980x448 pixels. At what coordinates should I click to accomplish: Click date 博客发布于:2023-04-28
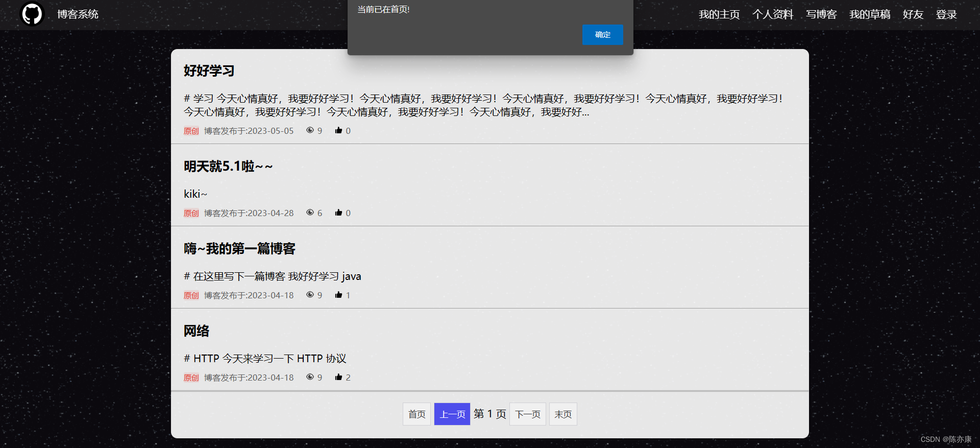coord(249,213)
